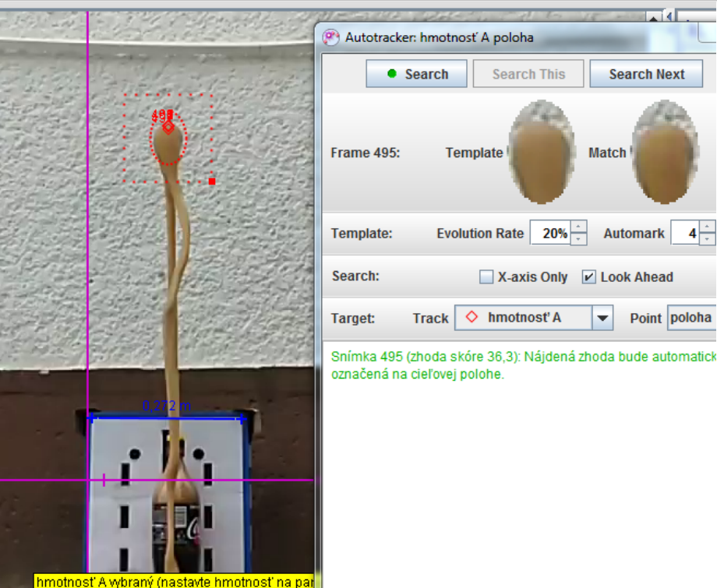Screen dimensions: 717x588
Task: Click the magenta axes tick mark
Action: click(x=104, y=480)
